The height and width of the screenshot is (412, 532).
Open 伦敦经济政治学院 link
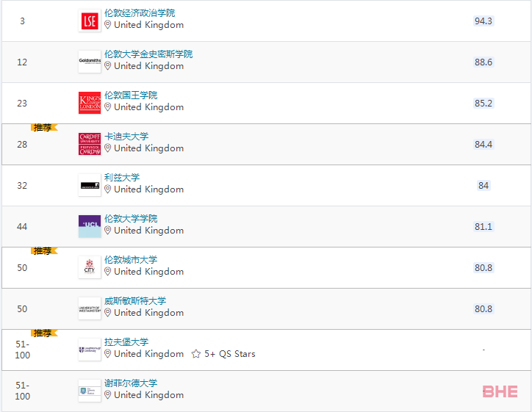140,13
